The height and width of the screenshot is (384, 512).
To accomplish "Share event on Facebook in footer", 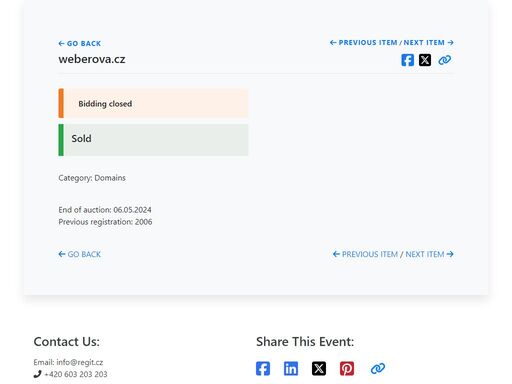I will tap(263, 368).
